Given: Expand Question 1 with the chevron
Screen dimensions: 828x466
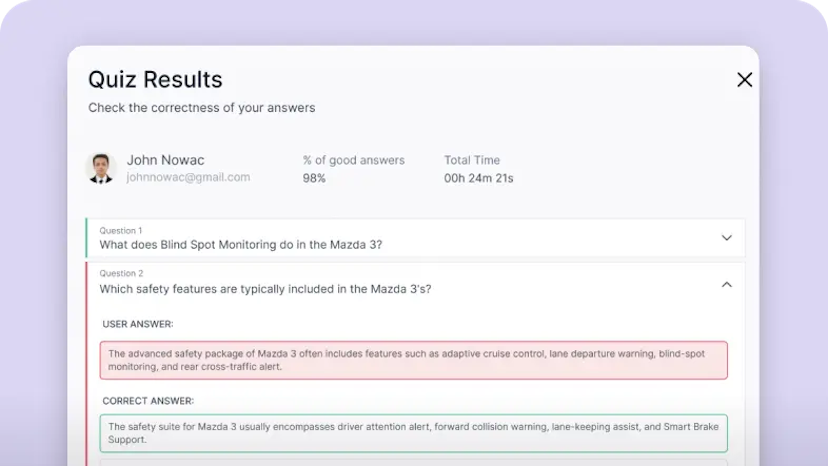Looking at the screenshot, I should pos(726,238).
